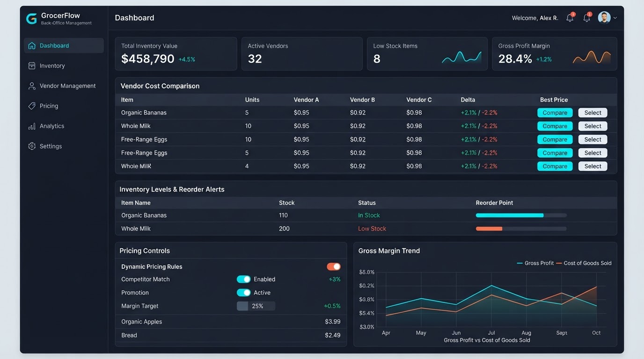This screenshot has width=644, height=359.
Task: Compare vendors for Whole Milk, 4 units
Action: click(555, 166)
